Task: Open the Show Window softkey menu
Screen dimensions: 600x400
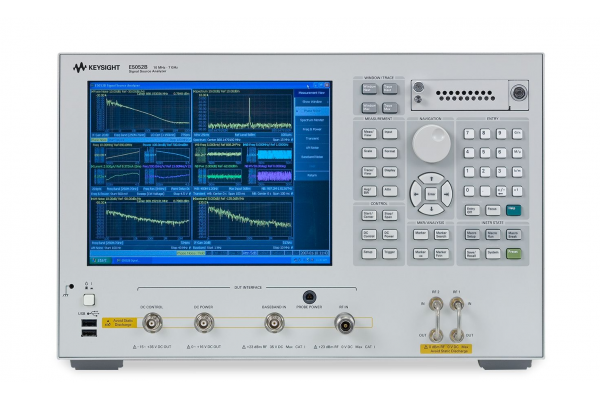Action: 311,102
